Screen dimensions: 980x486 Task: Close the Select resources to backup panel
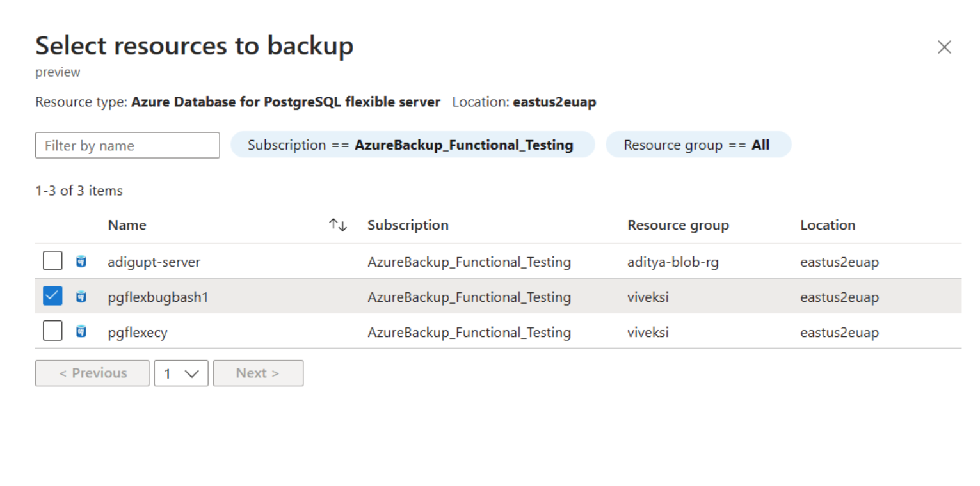(x=944, y=47)
